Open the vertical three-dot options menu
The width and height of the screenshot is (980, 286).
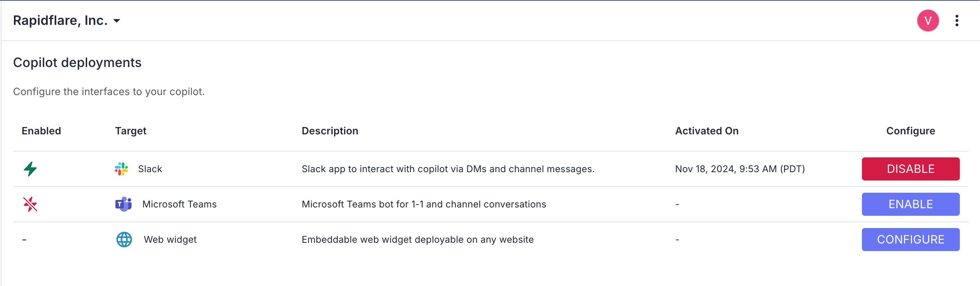pyautogui.click(x=956, y=21)
